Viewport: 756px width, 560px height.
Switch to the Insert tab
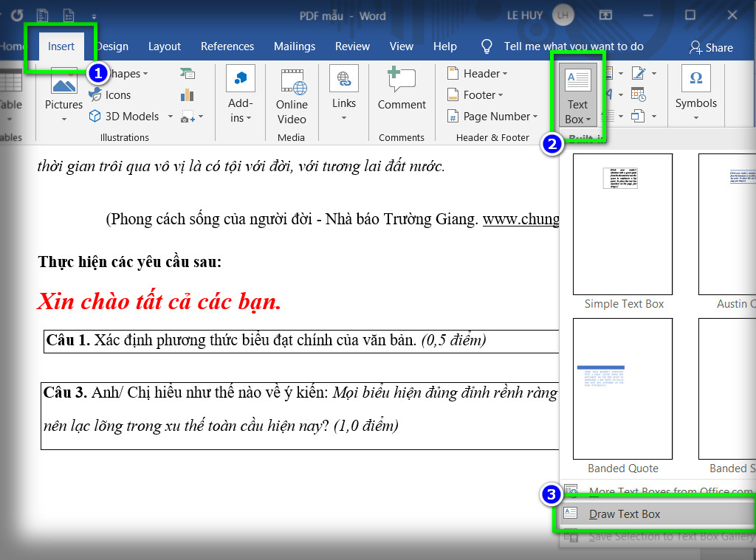click(61, 46)
